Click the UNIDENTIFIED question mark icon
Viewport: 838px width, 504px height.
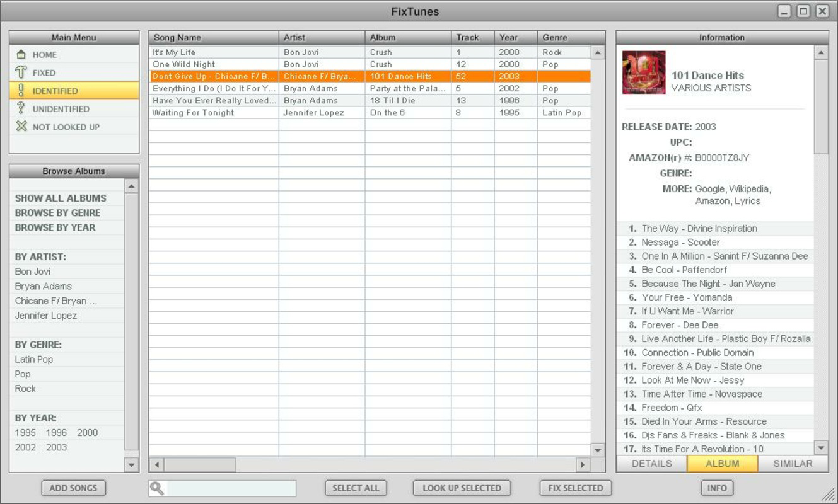[x=21, y=108]
